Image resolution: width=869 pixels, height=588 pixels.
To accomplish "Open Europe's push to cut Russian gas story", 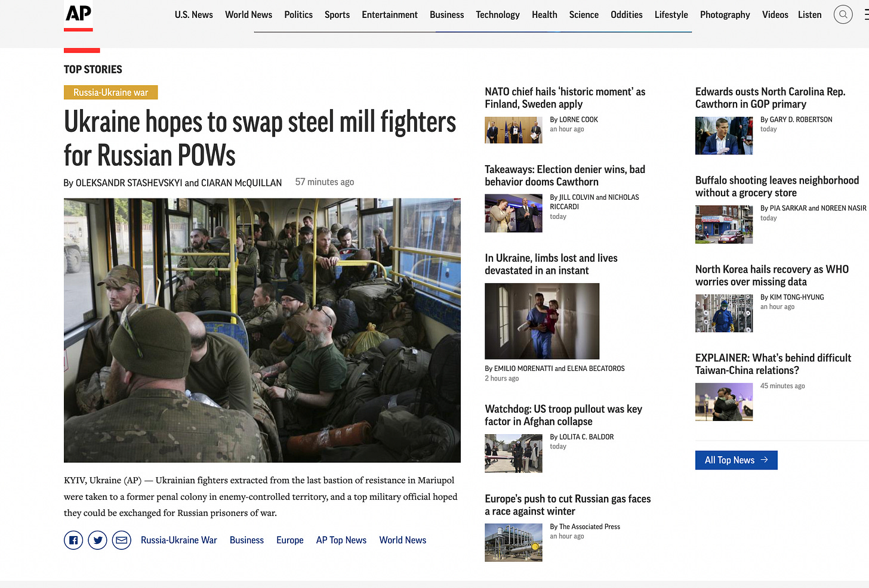I will click(x=568, y=505).
